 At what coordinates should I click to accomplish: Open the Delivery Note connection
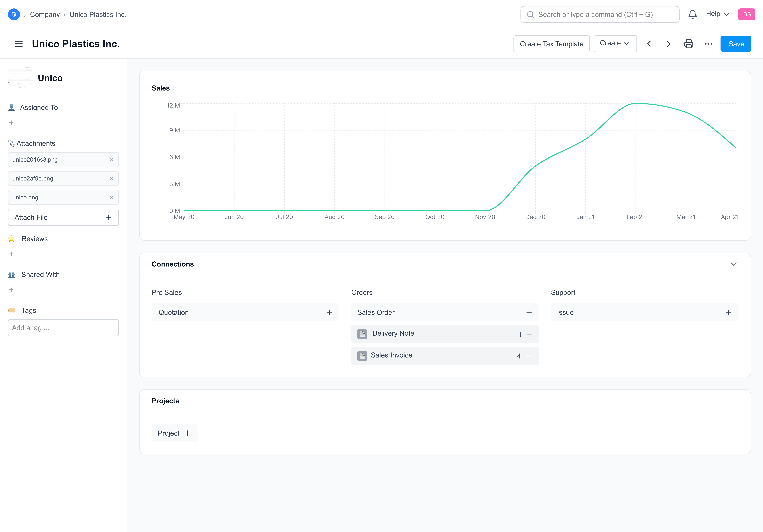tap(393, 333)
